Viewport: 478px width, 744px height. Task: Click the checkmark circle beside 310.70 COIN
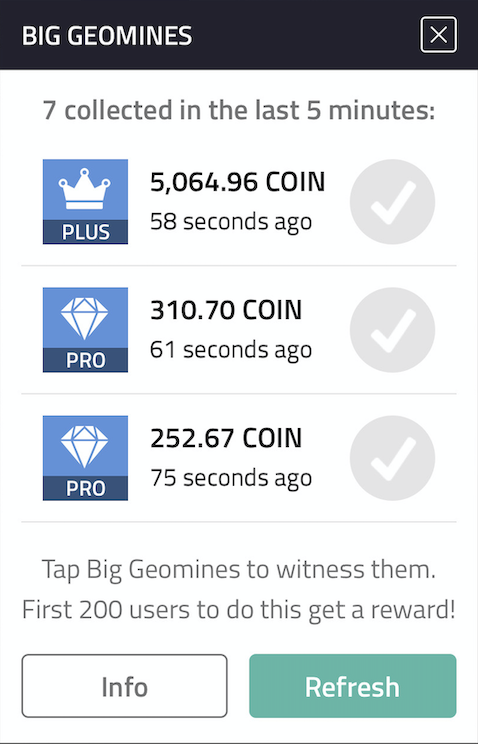tap(393, 330)
